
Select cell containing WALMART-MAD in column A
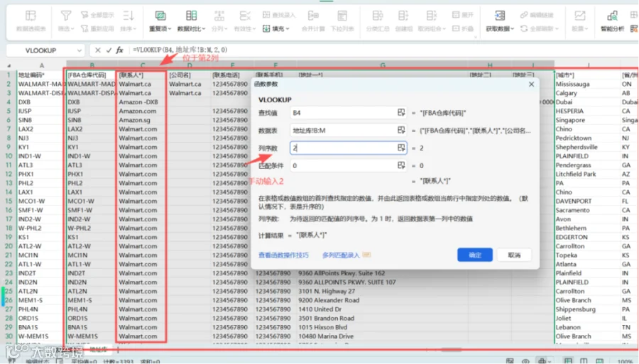[x=41, y=84]
